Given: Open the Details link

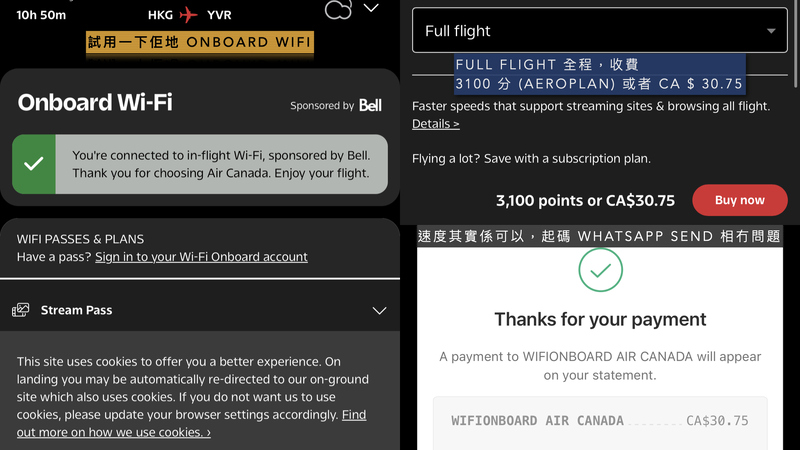Looking at the screenshot, I should click(x=435, y=124).
